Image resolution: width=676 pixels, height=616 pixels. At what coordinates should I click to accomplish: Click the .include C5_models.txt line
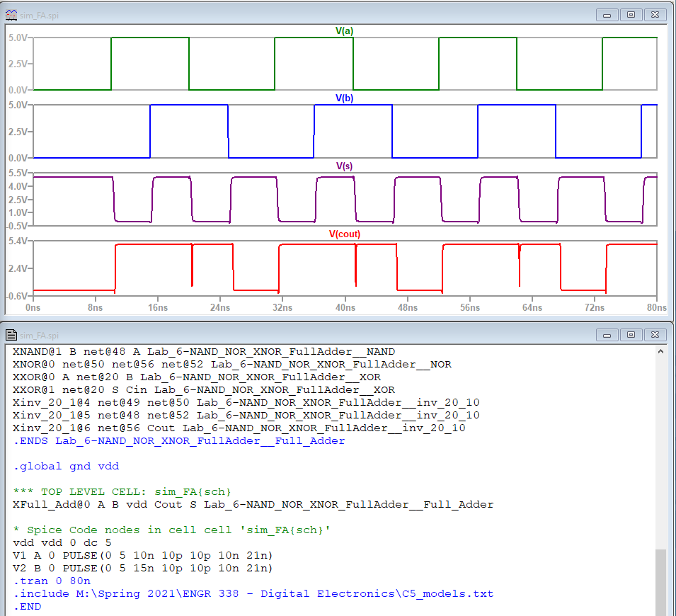click(x=253, y=594)
